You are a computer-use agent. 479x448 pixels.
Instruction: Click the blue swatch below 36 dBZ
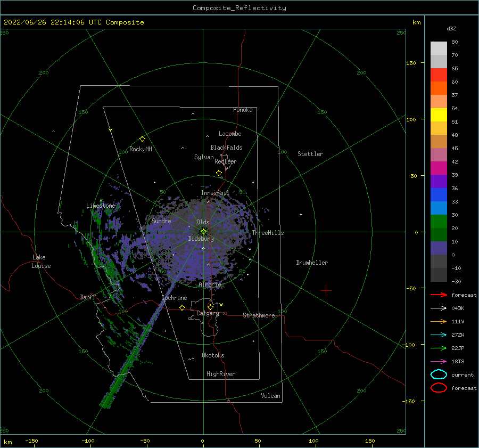[439, 194]
